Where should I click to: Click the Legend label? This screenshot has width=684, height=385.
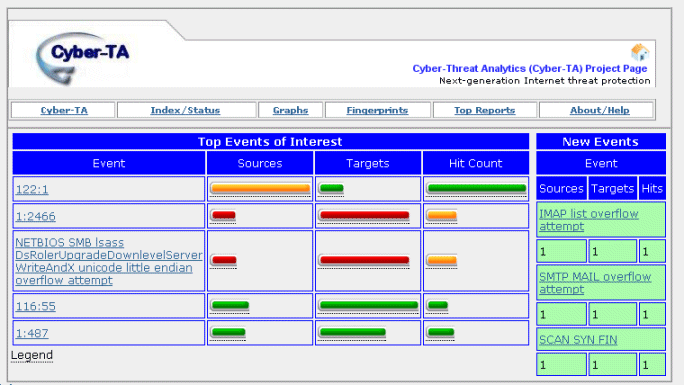[32, 355]
